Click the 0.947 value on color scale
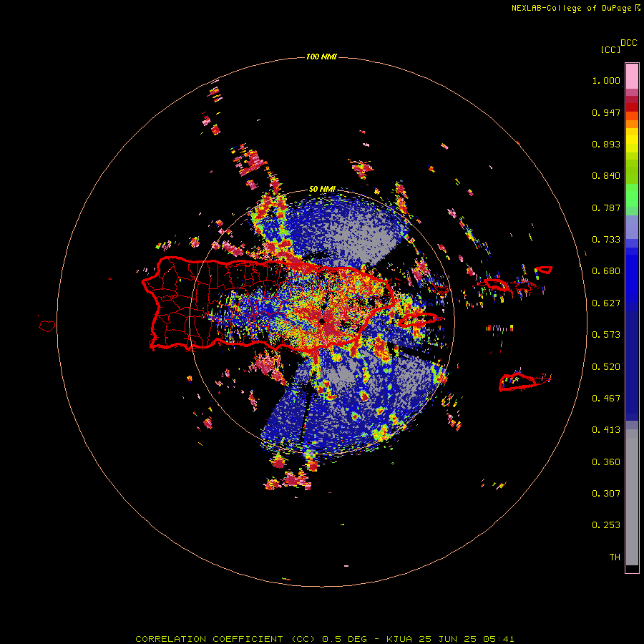The image size is (644, 644). coord(606,112)
